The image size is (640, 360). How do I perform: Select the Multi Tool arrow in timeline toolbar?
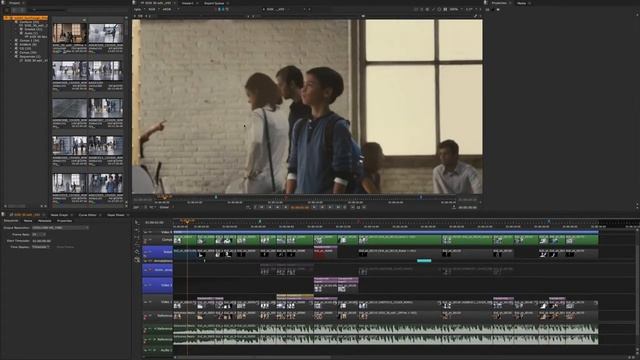click(x=137, y=223)
